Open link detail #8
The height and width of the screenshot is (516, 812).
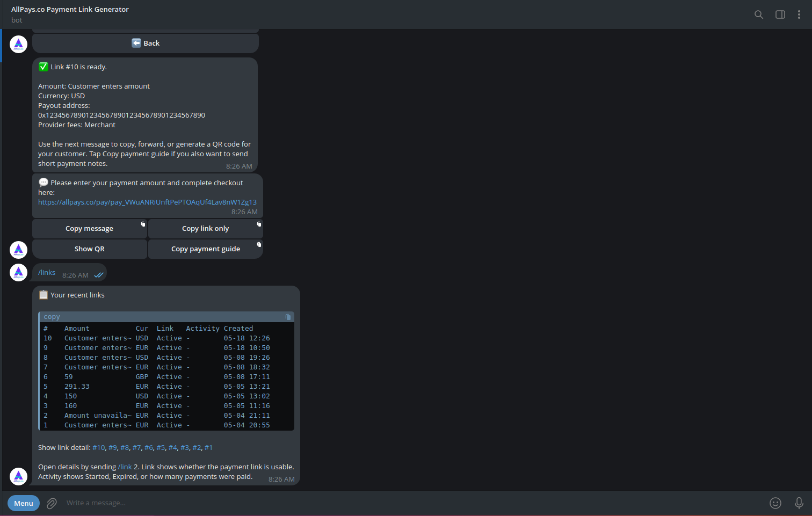[125, 447]
